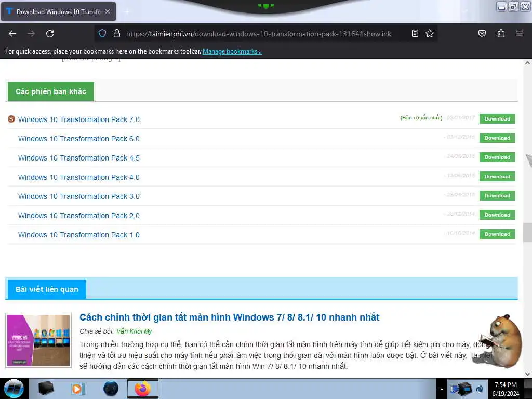Click the page scrollbar down arrow
This screenshot has width=532, height=399.
[x=527, y=374]
